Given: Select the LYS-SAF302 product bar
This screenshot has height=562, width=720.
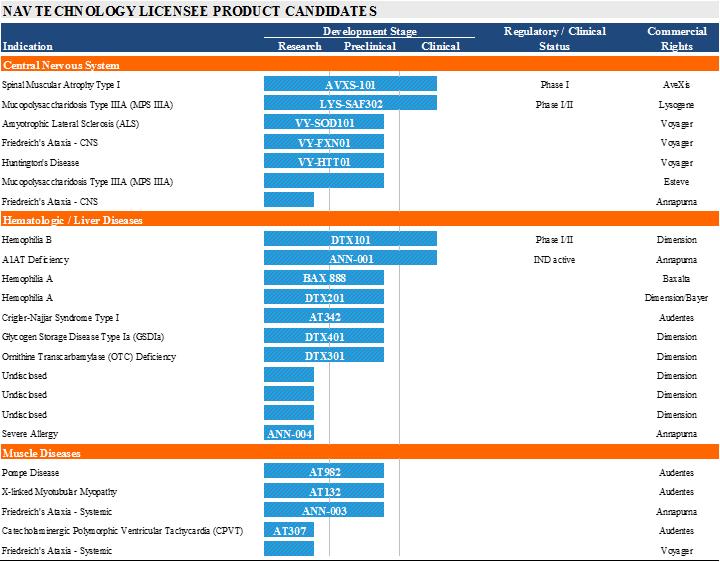Looking at the screenshot, I should pyautogui.click(x=350, y=104).
